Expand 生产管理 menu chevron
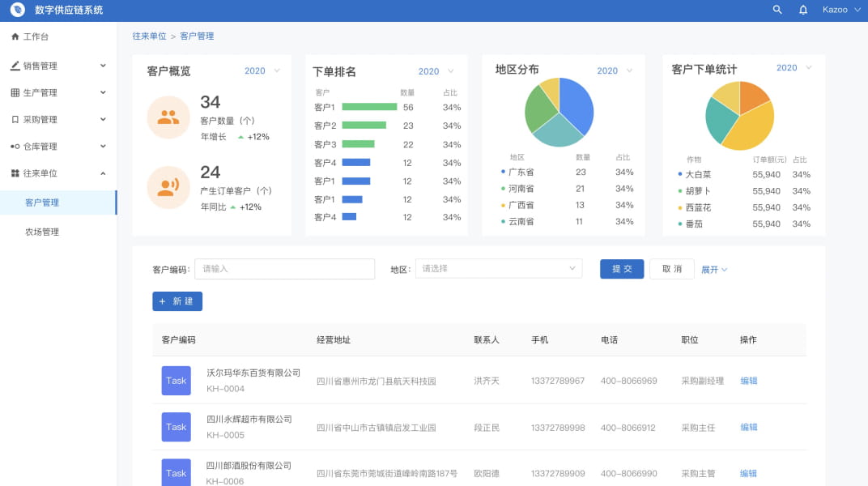This screenshot has width=868, height=486. click(x=103, y=92)
